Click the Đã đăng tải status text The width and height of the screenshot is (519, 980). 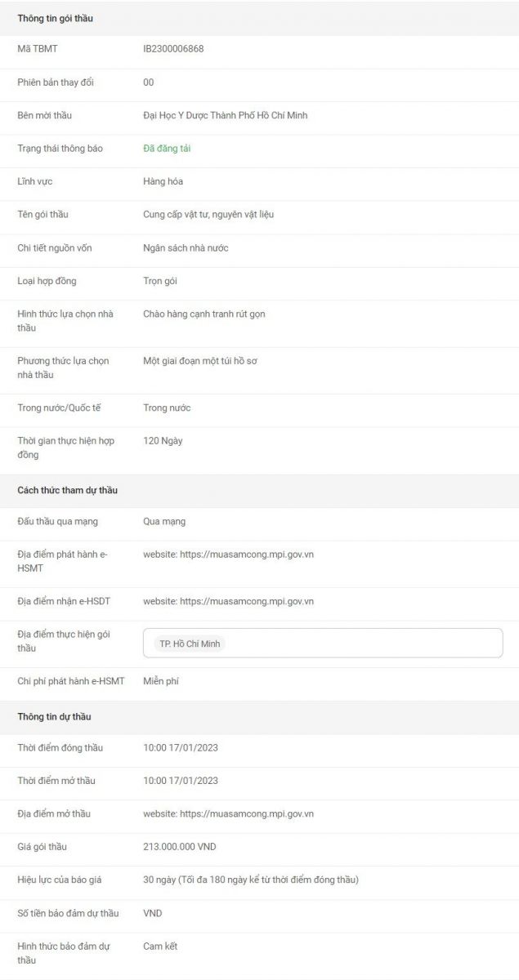click(167, 149)
